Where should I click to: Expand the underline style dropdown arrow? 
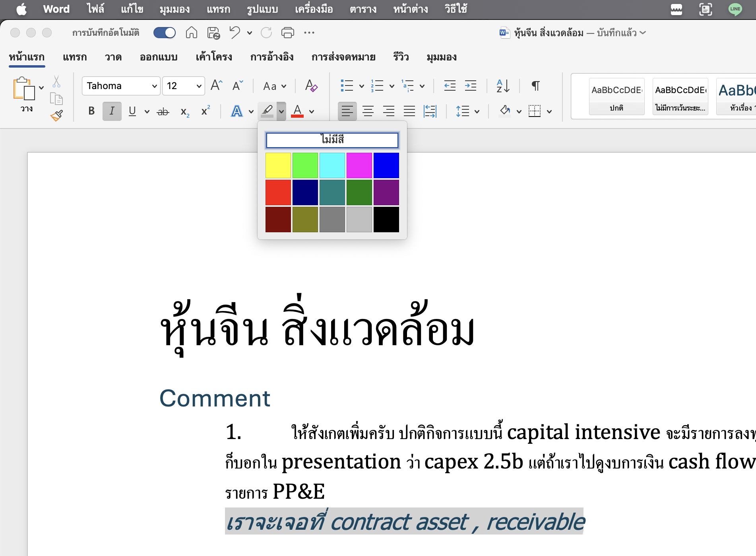[147, 111]
